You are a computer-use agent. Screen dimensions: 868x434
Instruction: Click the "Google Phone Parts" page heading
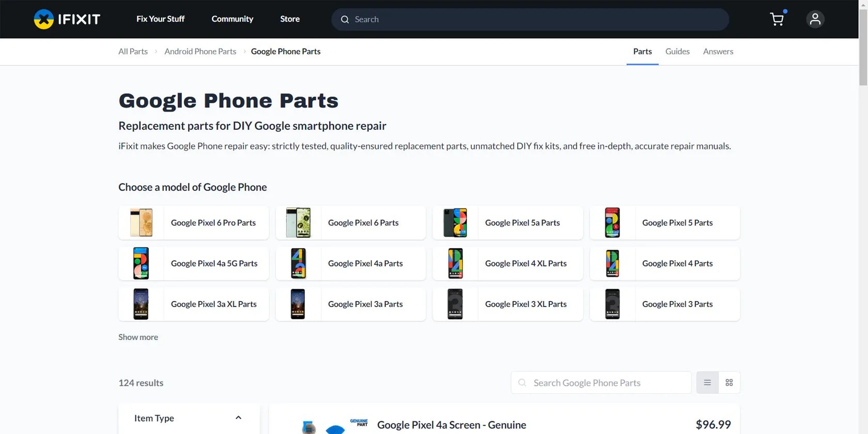click(228, 101)
